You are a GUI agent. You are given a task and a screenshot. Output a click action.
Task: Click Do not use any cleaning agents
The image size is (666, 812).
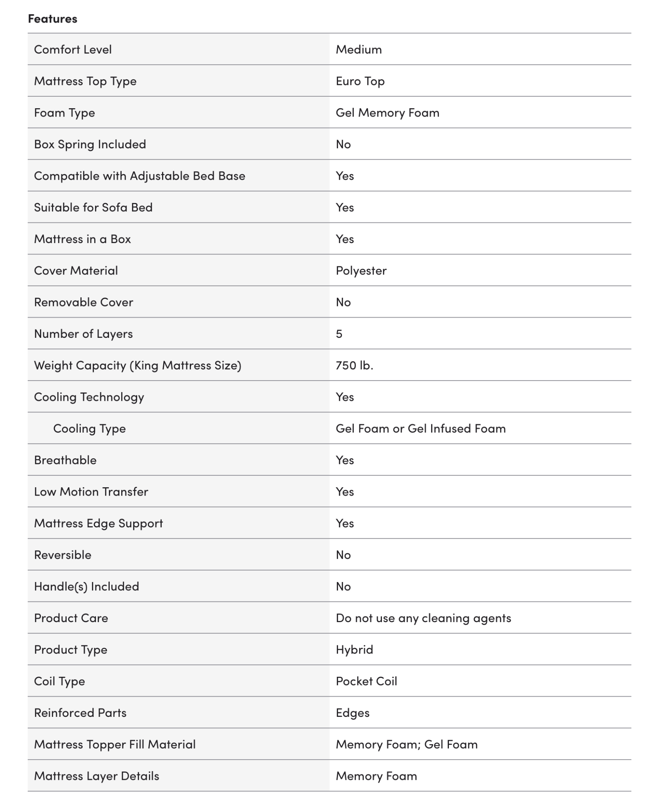pyautogui.click(x=423, y=618)
